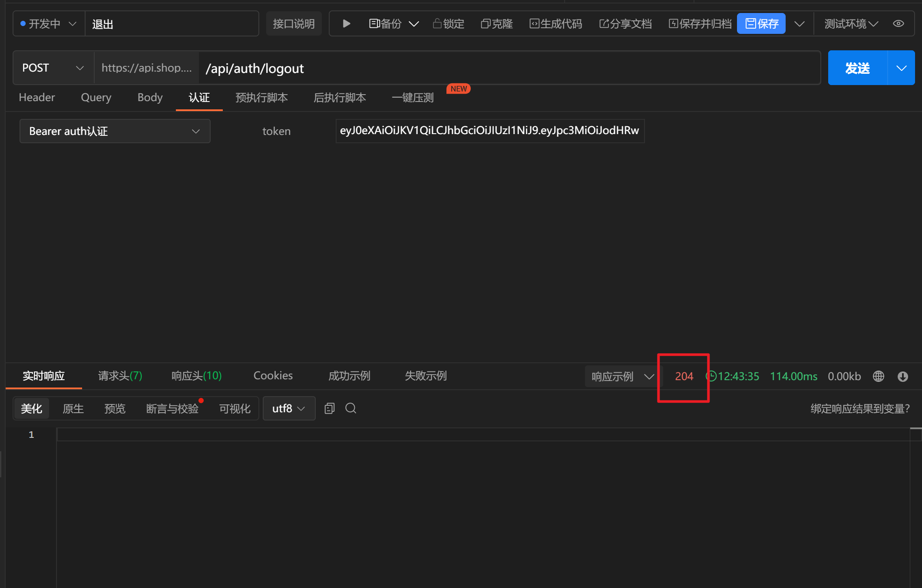The width and height of the screenshot is (922, 588).
Task: Click the 绑定响应结果到变量 link
Action: click(860, 408)
